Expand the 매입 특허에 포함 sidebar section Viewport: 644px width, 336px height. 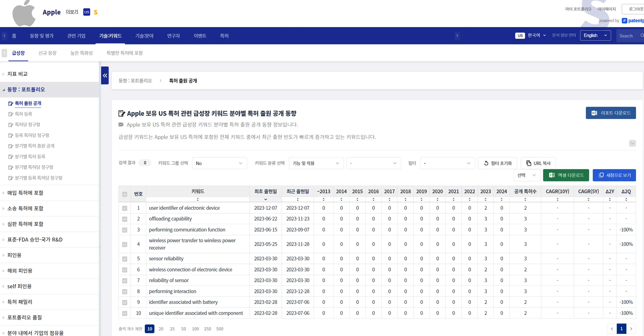coord(25,193)
